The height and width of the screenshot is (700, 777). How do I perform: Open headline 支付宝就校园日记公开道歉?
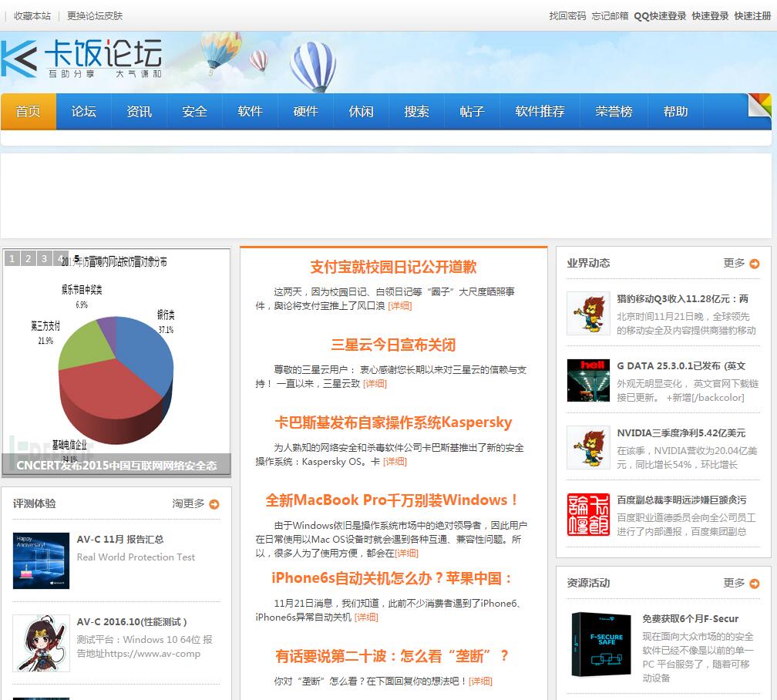pyautogui.click(x=393, y=268)
